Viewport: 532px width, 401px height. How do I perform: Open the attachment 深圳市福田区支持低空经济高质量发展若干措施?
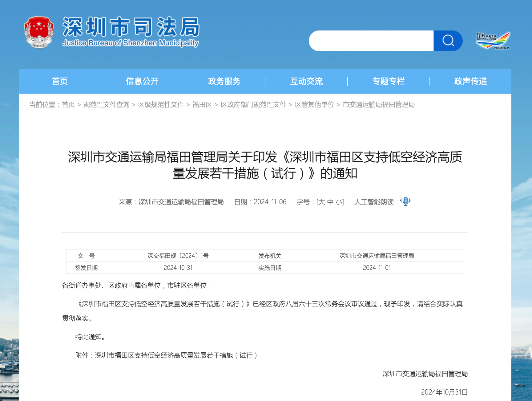point(177,355)
